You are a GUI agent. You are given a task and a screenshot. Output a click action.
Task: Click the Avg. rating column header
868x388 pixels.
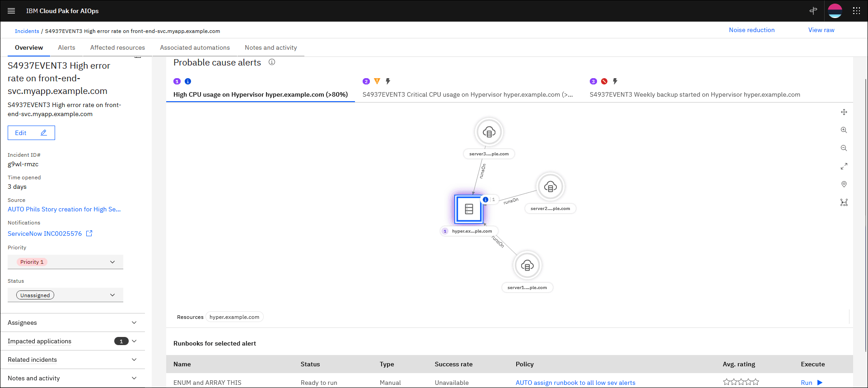click(739, 364)
